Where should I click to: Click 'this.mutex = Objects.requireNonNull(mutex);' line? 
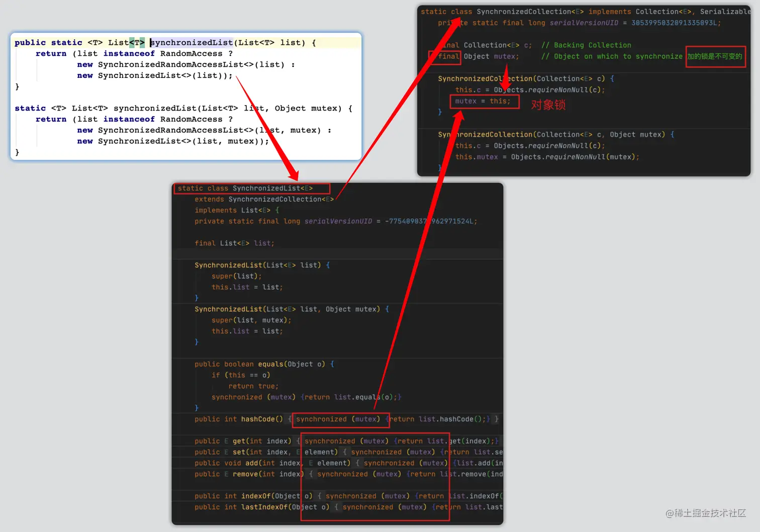pyautogui.click(x=547, y=157)
